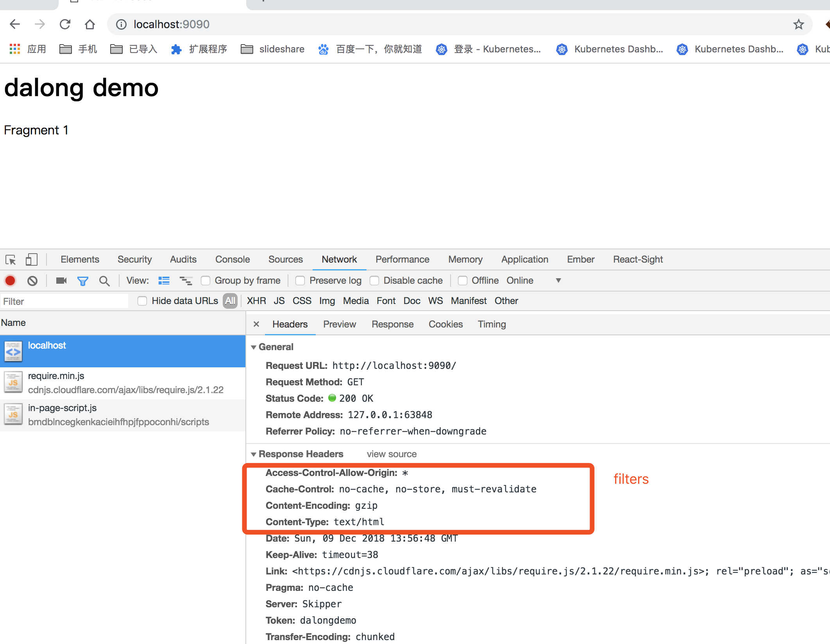Filter requests by XHR type
Screen dimensions: 830x644
pyautogui.click(x=256, y=301)
